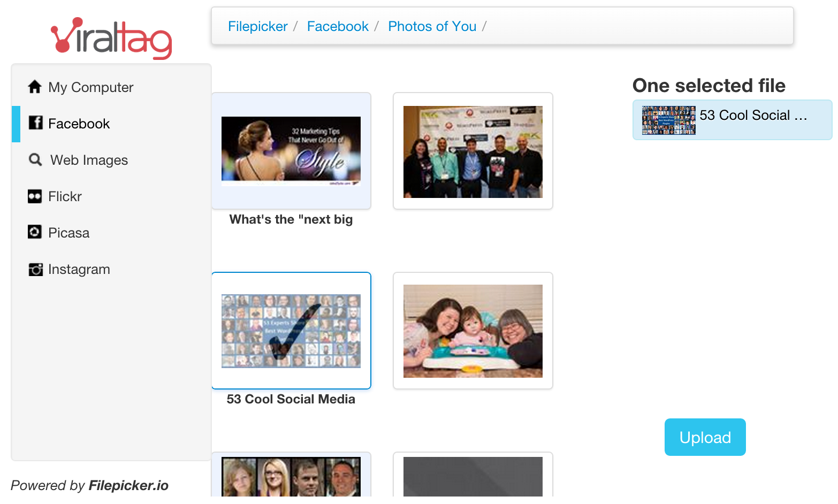Click the Web Images magnifier icon
The height and width of the screenshot is (504, 838).
click(x=35, y=159)
